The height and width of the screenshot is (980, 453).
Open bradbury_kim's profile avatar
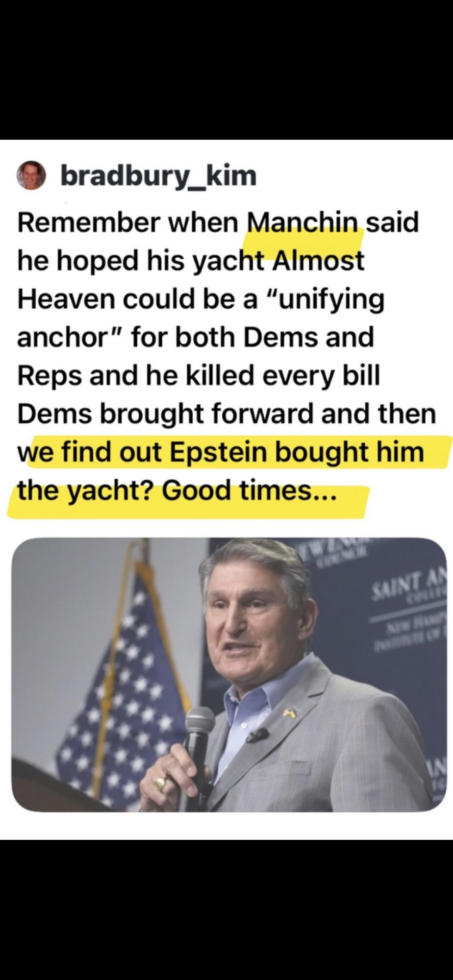[x=31, y=175]
